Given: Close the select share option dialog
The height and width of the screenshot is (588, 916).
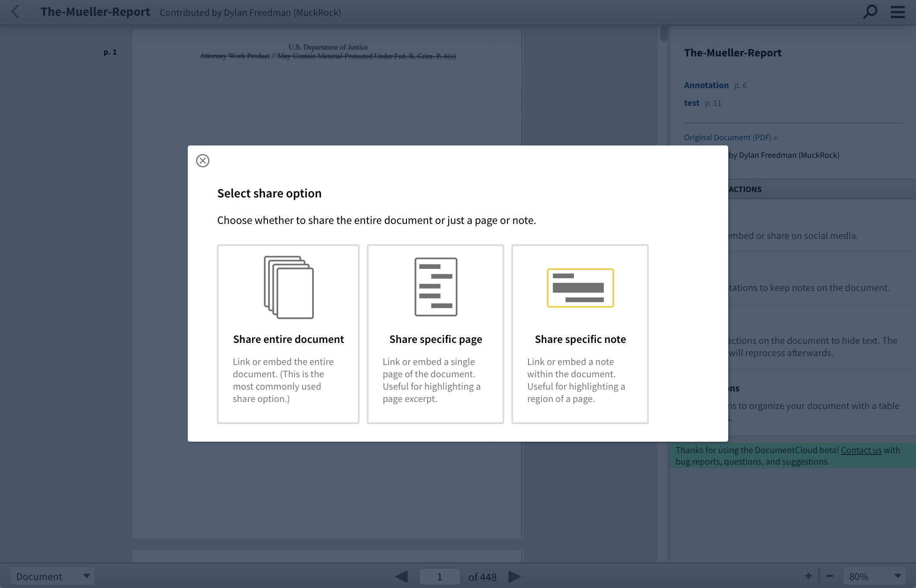Looking at the screenshot, I should click(202, 160).
